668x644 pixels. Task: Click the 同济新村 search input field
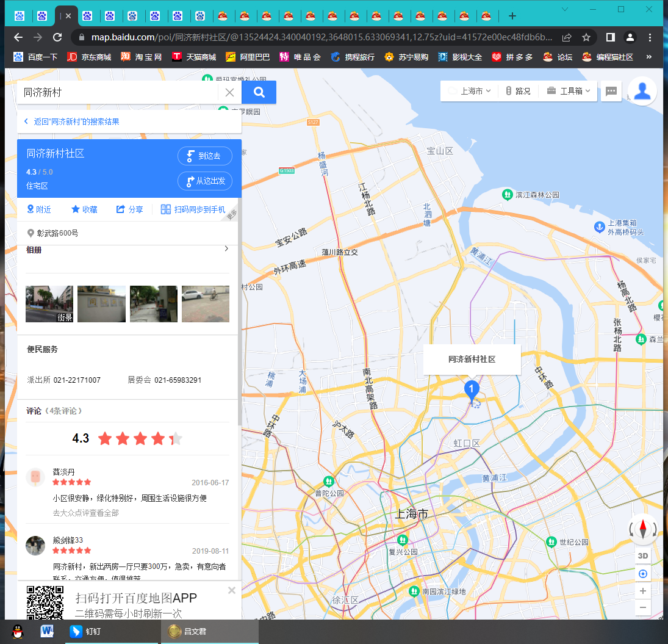pos(118,93)
